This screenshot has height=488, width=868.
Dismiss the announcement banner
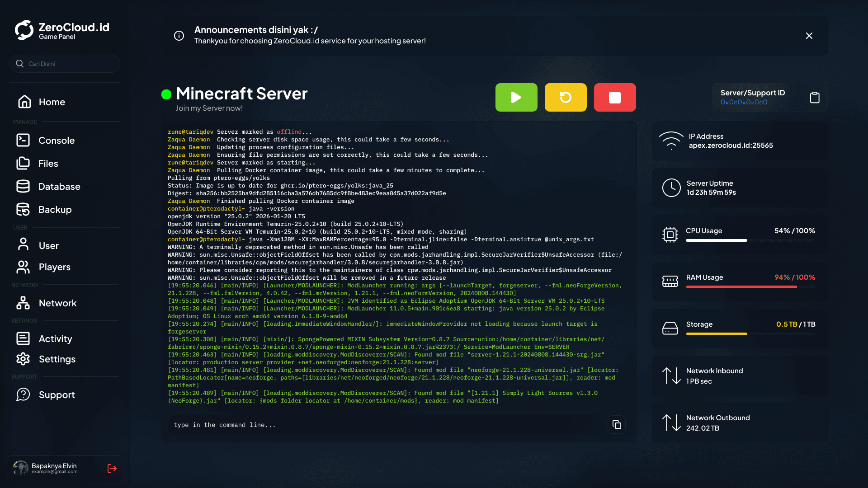point(809,36)
